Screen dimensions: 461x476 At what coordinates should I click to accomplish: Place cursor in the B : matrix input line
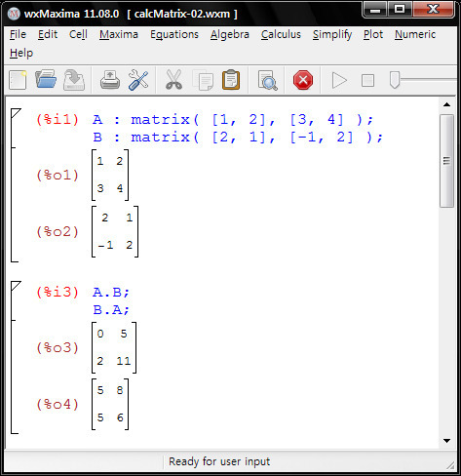point(238,138)
